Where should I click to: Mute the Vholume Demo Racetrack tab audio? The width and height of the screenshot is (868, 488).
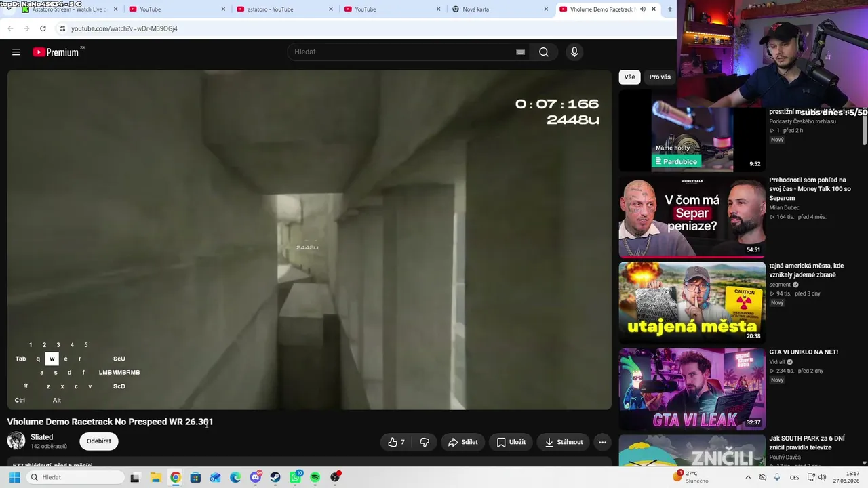pos(642,9)
